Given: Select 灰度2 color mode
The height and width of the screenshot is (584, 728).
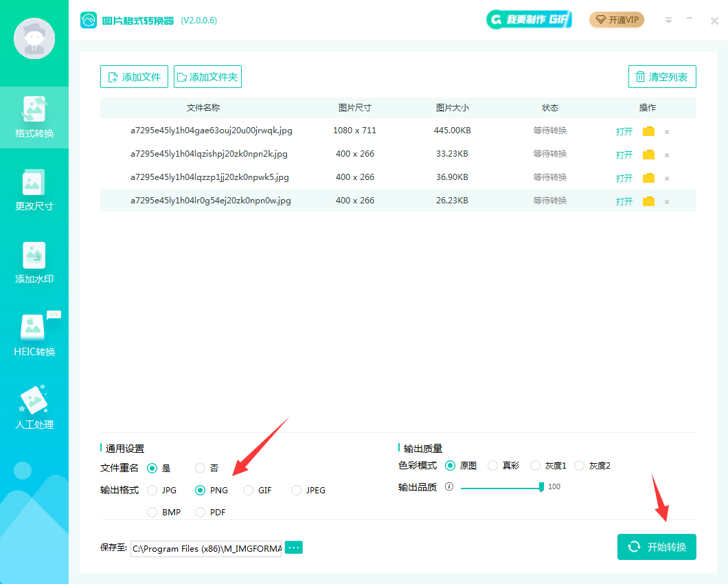Looking at the screenshot, I should pos(579,465).
